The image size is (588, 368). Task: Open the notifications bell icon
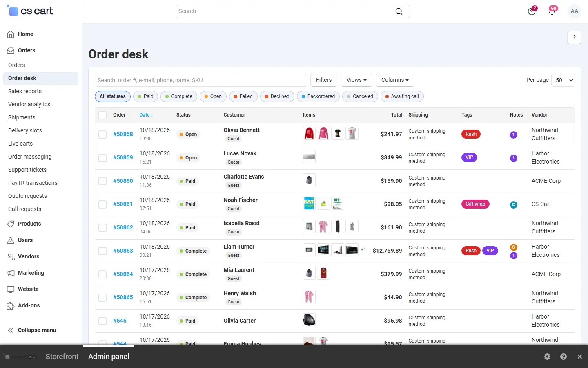(552, 11)
